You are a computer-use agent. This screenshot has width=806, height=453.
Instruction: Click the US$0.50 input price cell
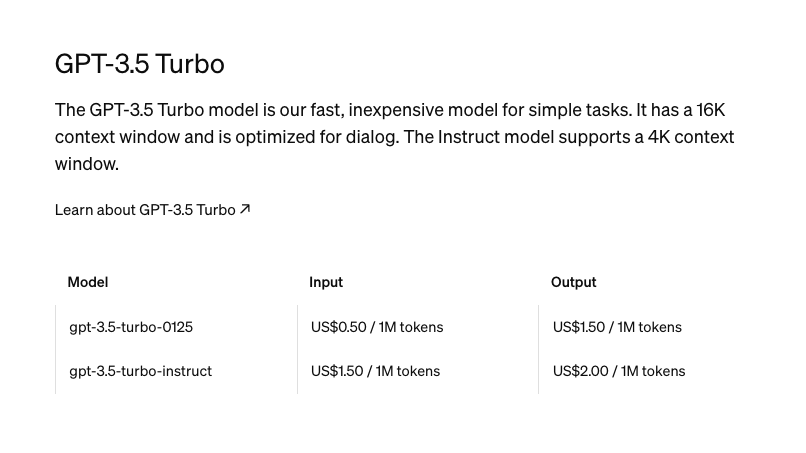click(x=377, y=327)
